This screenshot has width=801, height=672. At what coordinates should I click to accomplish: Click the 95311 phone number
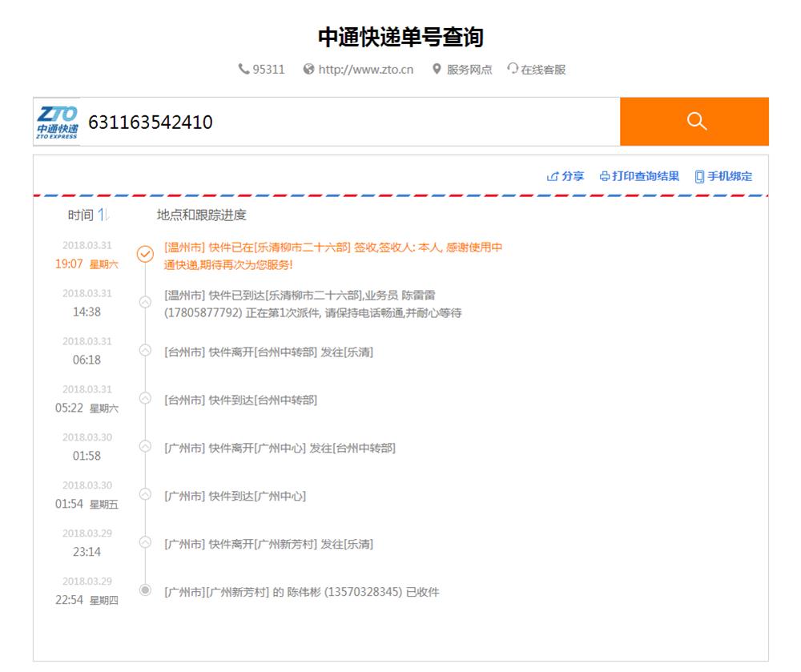(x=268, y=70)
